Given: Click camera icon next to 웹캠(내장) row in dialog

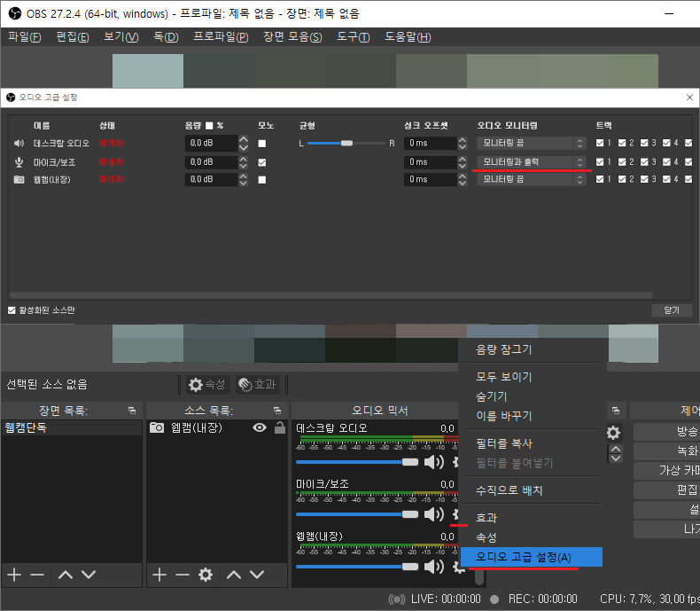Looking at the screenshot, I should 19,179.
